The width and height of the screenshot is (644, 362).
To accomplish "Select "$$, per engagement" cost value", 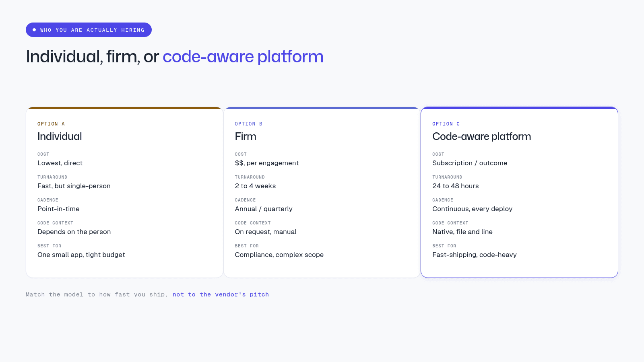I will (x=267, y=163).
